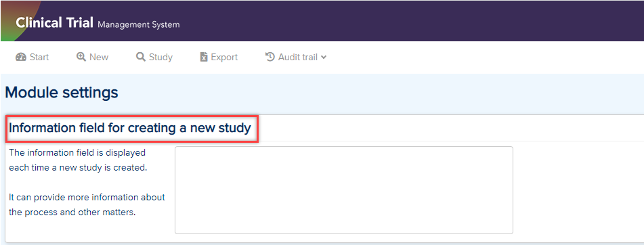This screenshot has width=644, height=245.
Task: Click the Start dashboard gauge icon
Action: pos(20,57)
